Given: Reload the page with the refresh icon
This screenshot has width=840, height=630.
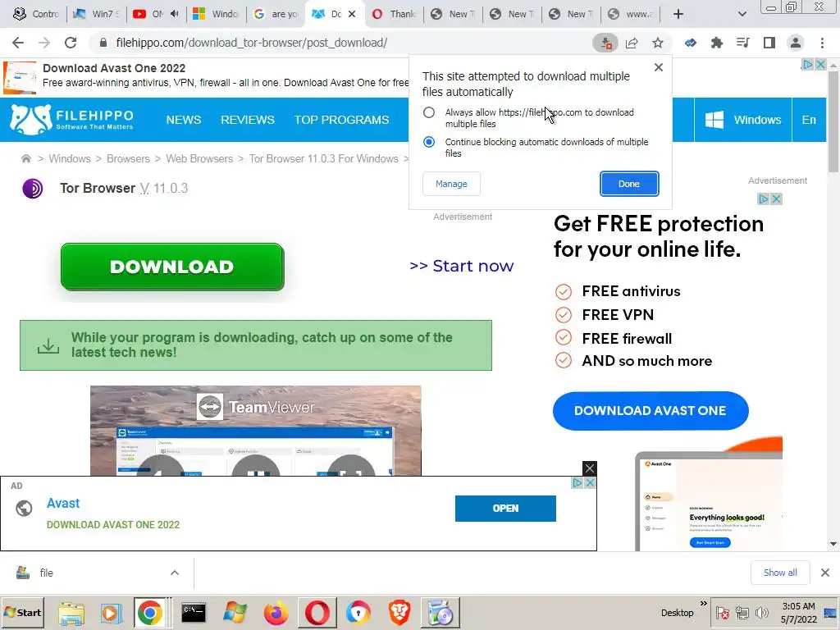Looking at the screenshot, I should pos(71,43).
